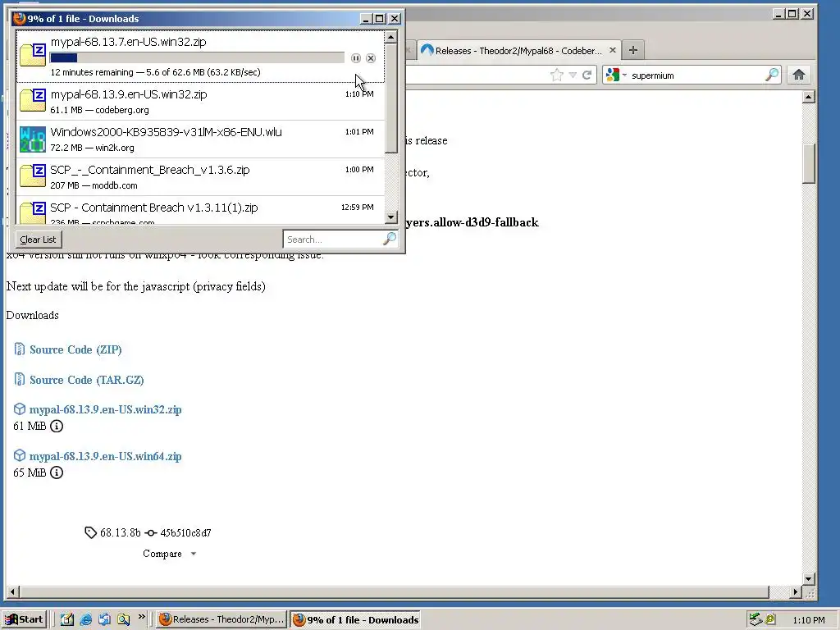Pause the mypal-68.13.7 download
840x630 pixels.
[x=356, y=58]
